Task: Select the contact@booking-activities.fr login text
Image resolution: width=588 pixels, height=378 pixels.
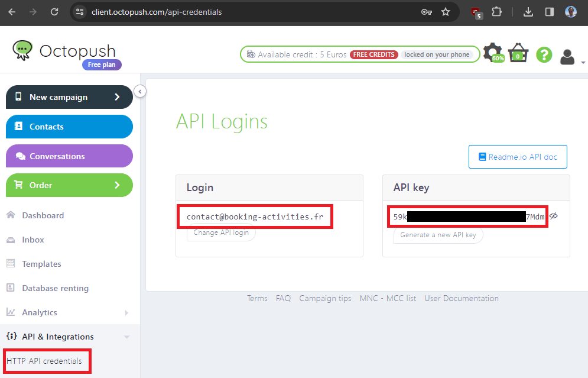Action: tap(255, 217)
